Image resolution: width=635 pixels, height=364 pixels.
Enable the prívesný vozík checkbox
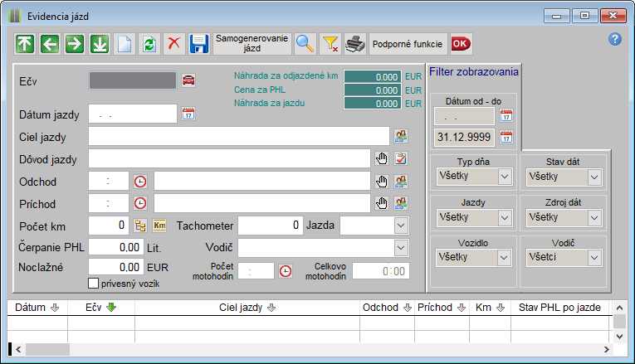click(x=94, y=284)
